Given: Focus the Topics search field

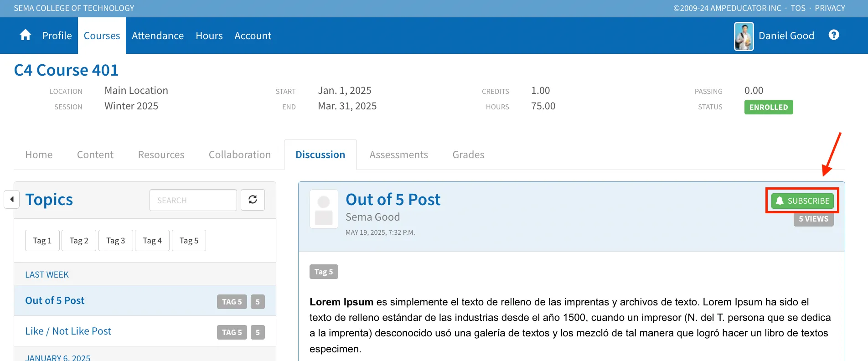Looking at the screenshot, I should 193,200.
